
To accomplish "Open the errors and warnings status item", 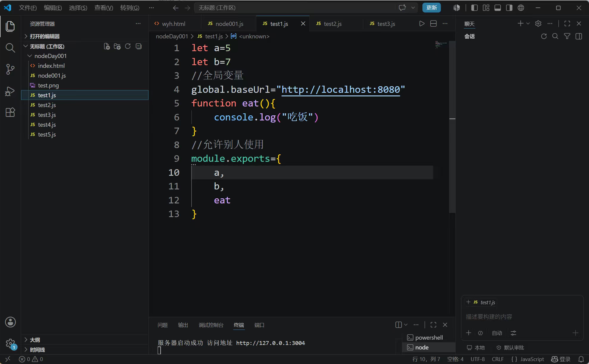I will pos(31,359).
